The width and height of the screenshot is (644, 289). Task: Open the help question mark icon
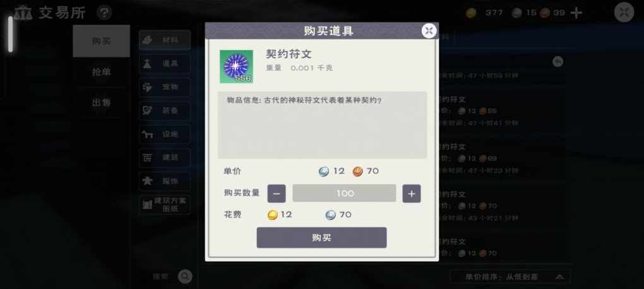click(104, 13)
